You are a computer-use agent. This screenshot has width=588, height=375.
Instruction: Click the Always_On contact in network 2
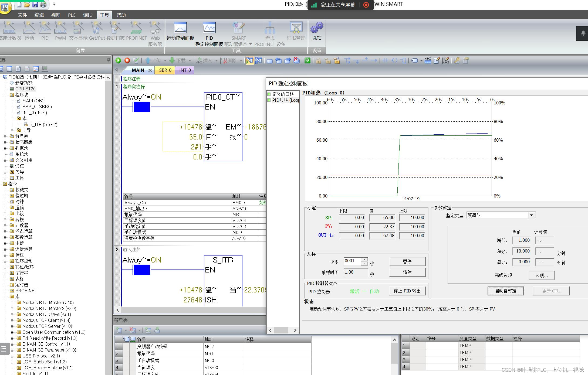click(142, 270)
